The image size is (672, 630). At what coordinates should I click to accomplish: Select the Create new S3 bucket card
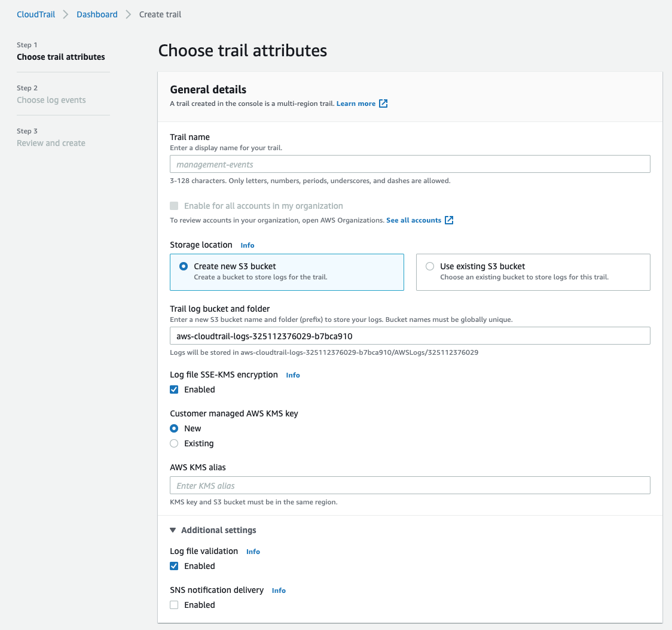click(183, 266)
